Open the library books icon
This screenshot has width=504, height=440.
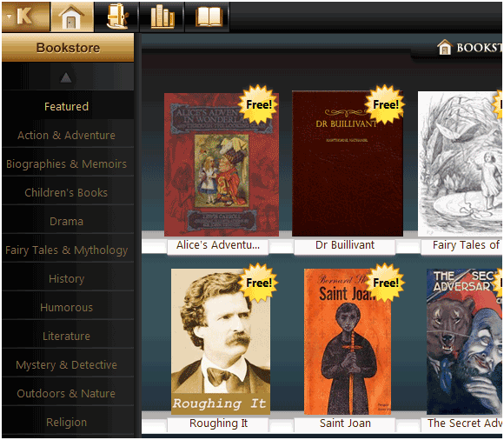point(162,17)
